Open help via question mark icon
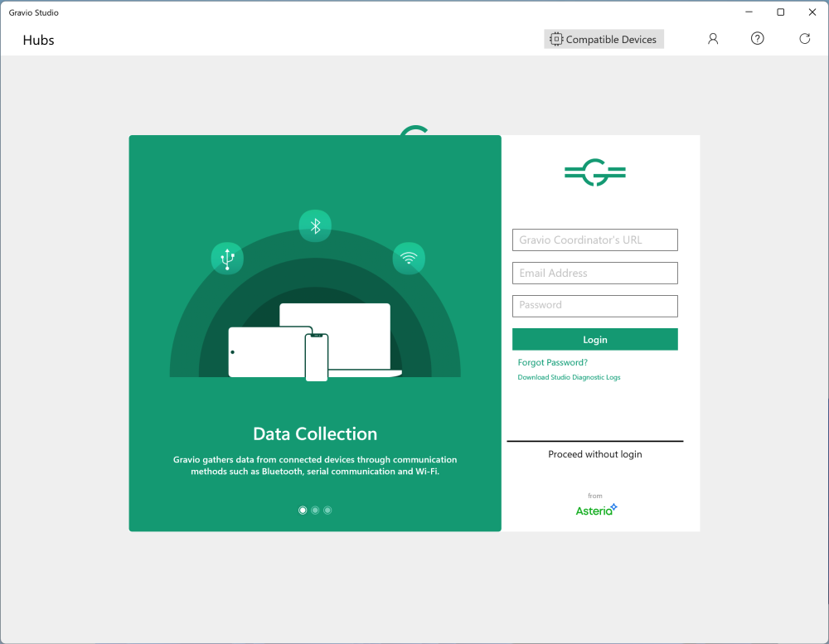The image size is (829, 644). [x=757, y=39]
